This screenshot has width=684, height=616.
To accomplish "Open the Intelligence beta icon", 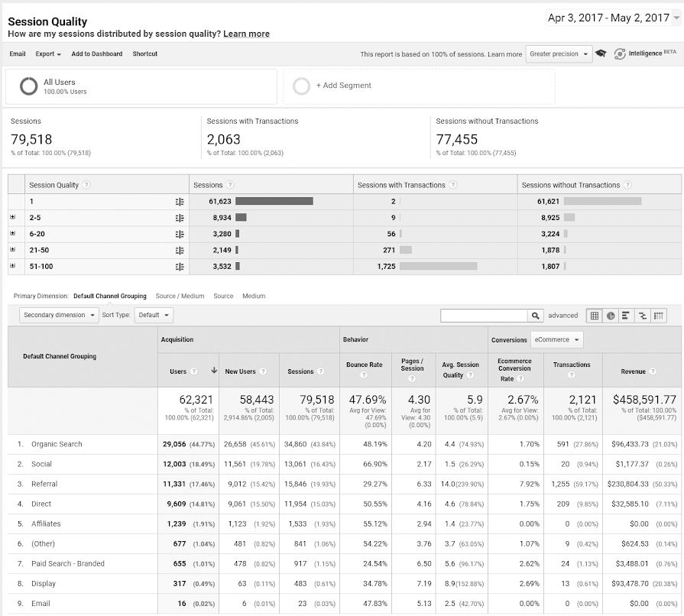I will click(x=620, y=53).
